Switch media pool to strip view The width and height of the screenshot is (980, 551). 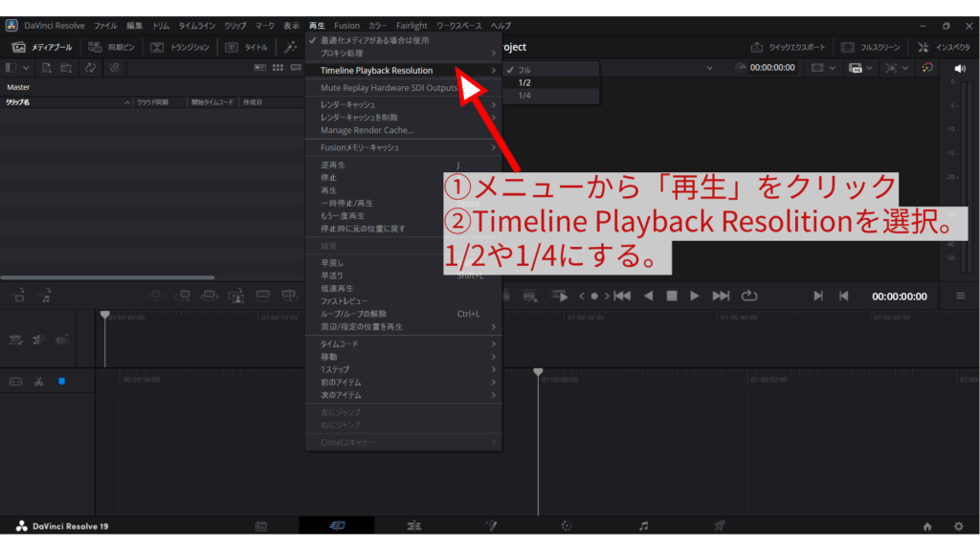[x=260, y=68]
